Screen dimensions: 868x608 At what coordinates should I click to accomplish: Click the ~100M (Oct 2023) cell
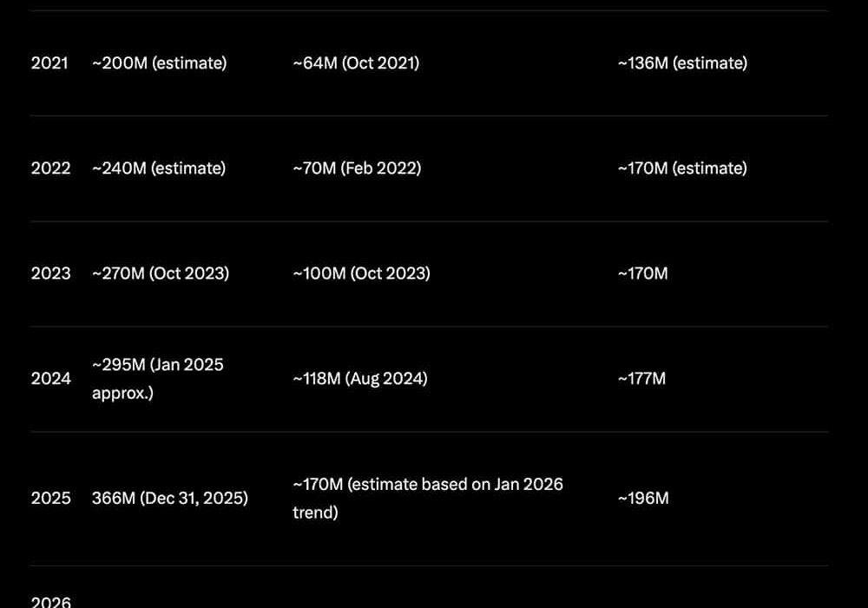coord(361,274)
